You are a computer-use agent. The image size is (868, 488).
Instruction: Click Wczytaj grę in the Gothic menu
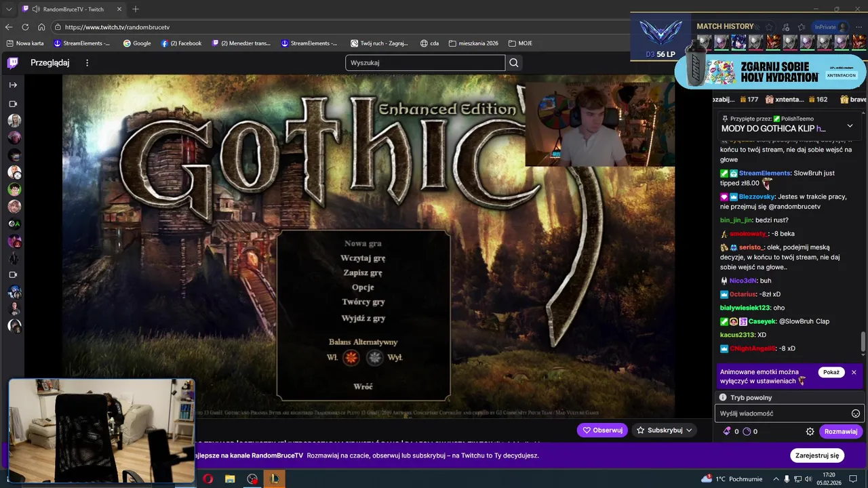pos(363,258)
